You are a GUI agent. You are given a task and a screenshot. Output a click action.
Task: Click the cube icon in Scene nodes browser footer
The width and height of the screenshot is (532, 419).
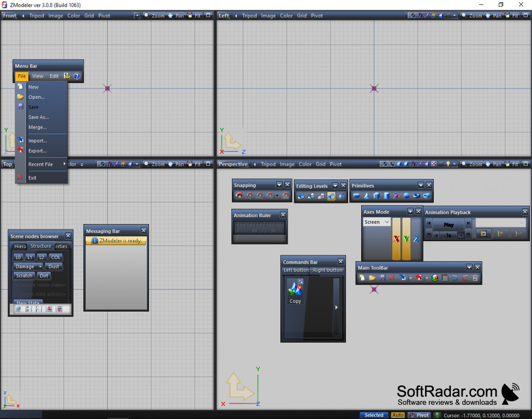[19, 309]
